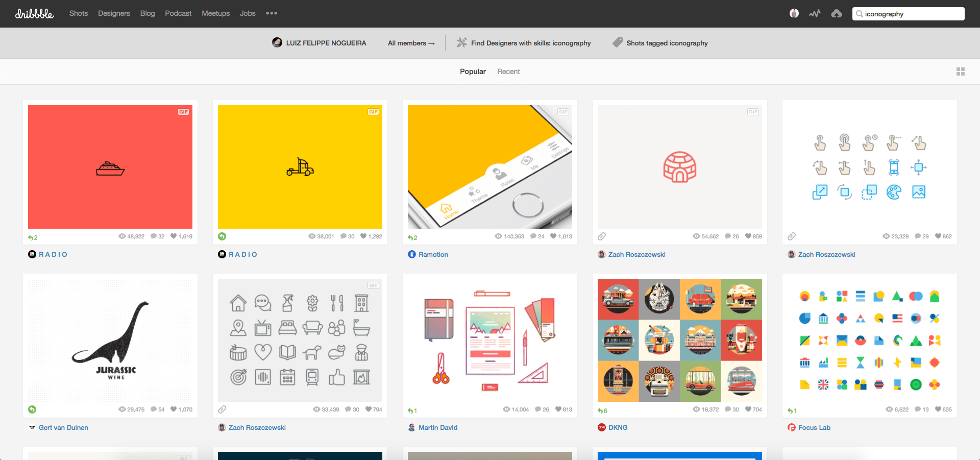Viewport: 980px width, 460px height.
Task: Select the Popular tab
Action: (472, 71)
